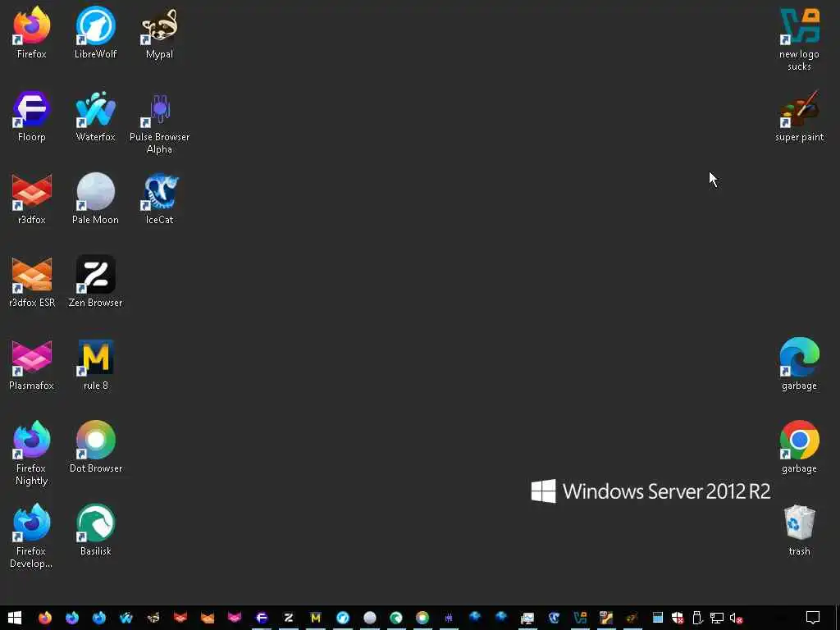The height and width of the screenshot is (630, 840).
Task: Click the Firefox icon in the taskbar
Action: point(45,618)
